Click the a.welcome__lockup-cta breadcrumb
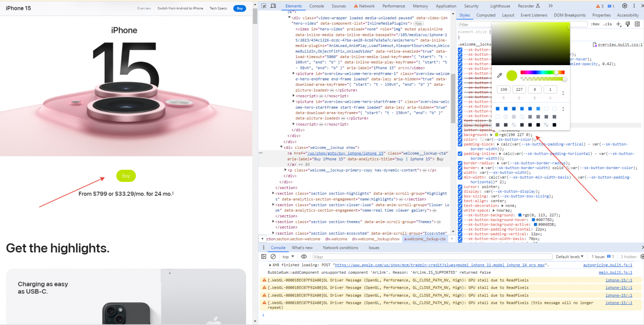The height and width of the screenshot is (325, 644). pos(425,238)
